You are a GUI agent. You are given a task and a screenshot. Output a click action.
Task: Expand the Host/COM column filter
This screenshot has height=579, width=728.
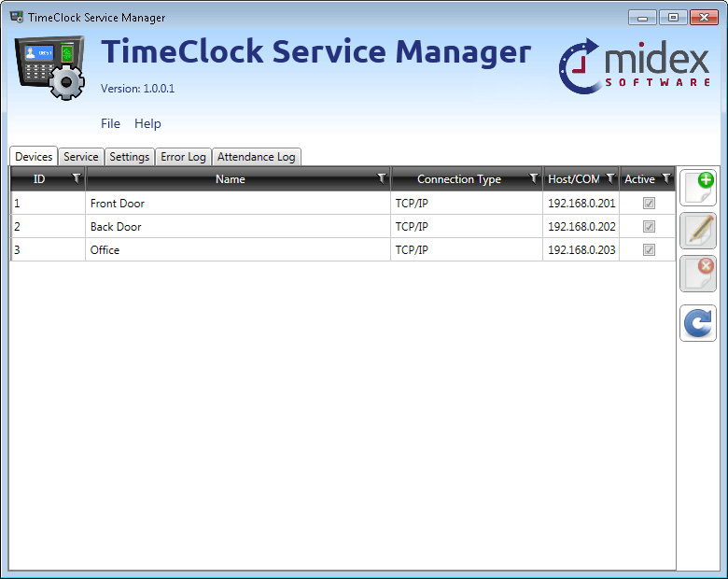pos(610,178)
